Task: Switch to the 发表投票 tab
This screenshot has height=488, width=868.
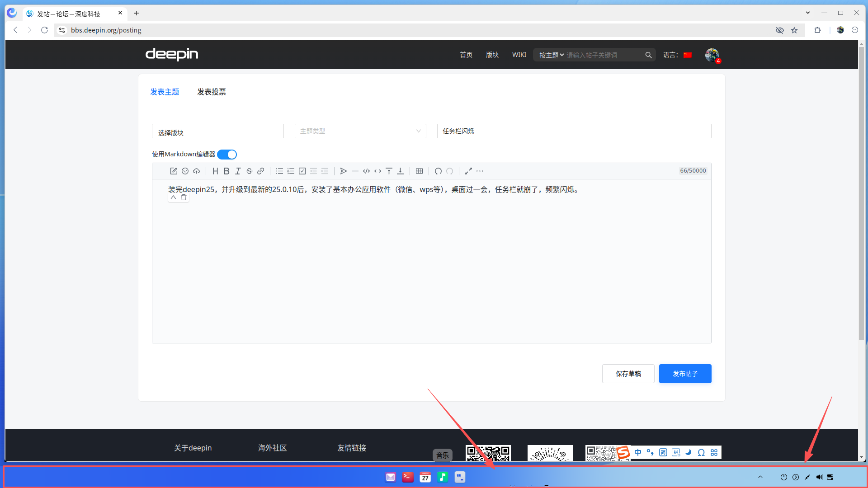Action: click(x=211, y=92)
